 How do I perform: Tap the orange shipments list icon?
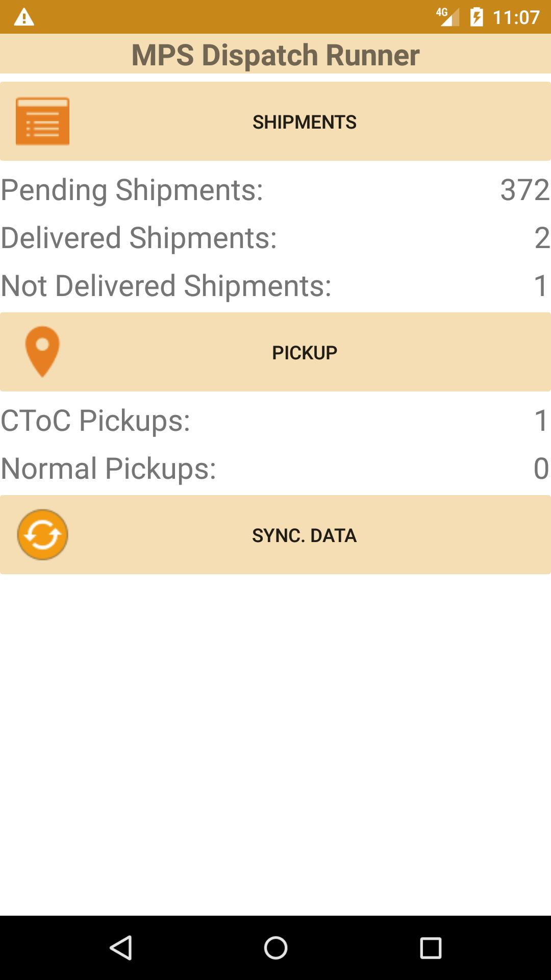42,121
